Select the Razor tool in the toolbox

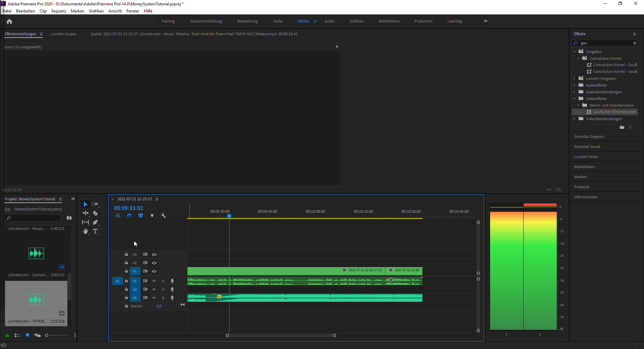tap(95, 213)
